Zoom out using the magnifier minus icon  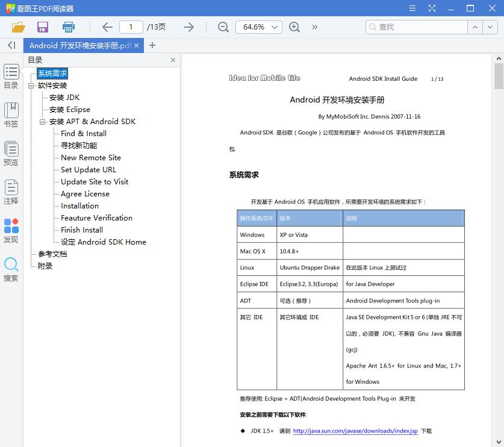(223, 27)
